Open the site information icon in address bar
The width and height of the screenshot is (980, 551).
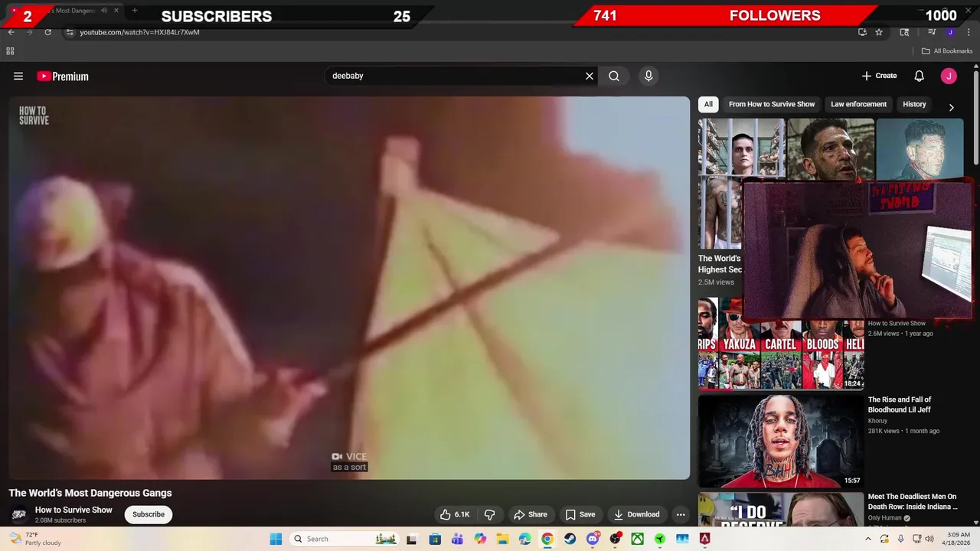[x=70, y=32]
